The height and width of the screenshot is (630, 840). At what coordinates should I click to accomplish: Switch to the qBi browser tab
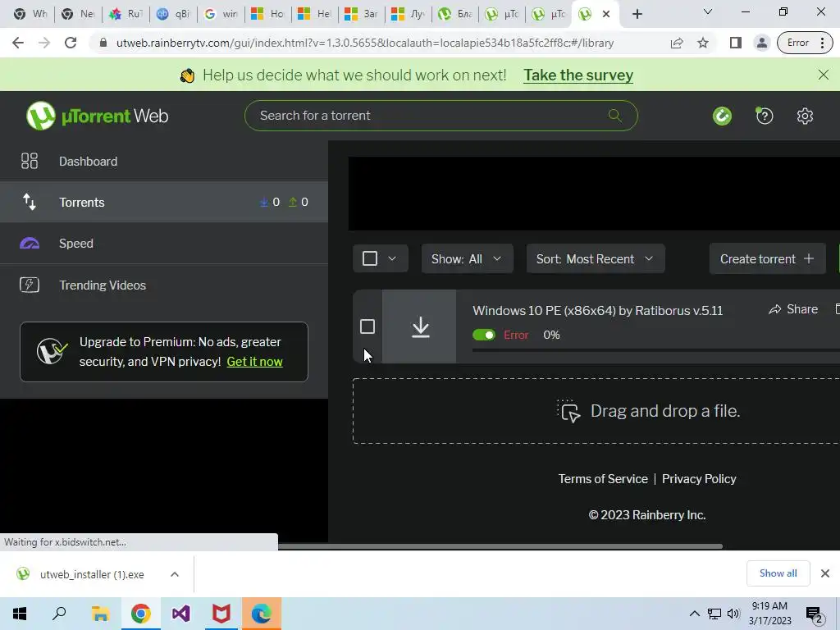[x=173, y=14]
